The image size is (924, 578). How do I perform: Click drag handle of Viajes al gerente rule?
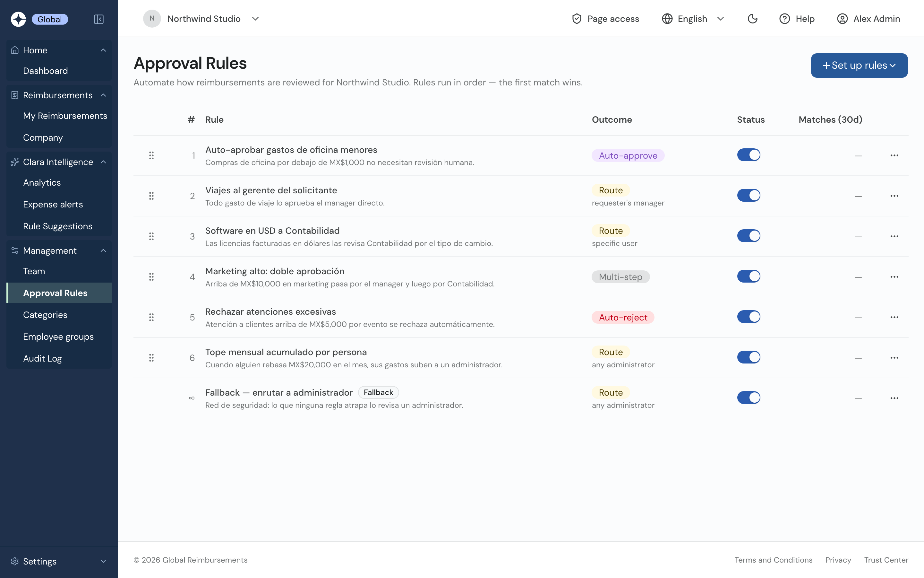pyautogui.click(x=151, y=196)
